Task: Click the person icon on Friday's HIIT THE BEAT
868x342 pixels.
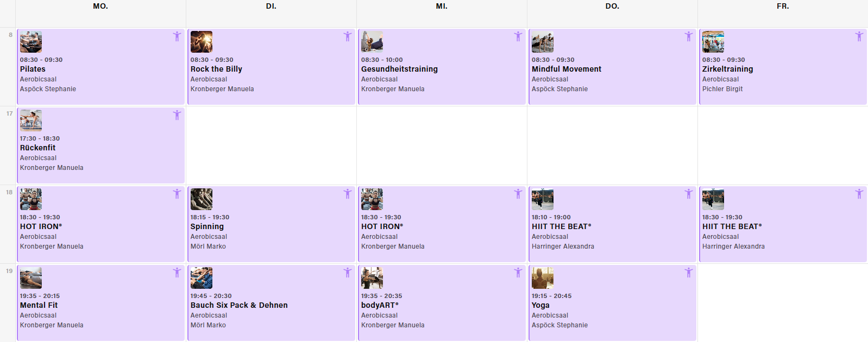Action: click(859, 194)
